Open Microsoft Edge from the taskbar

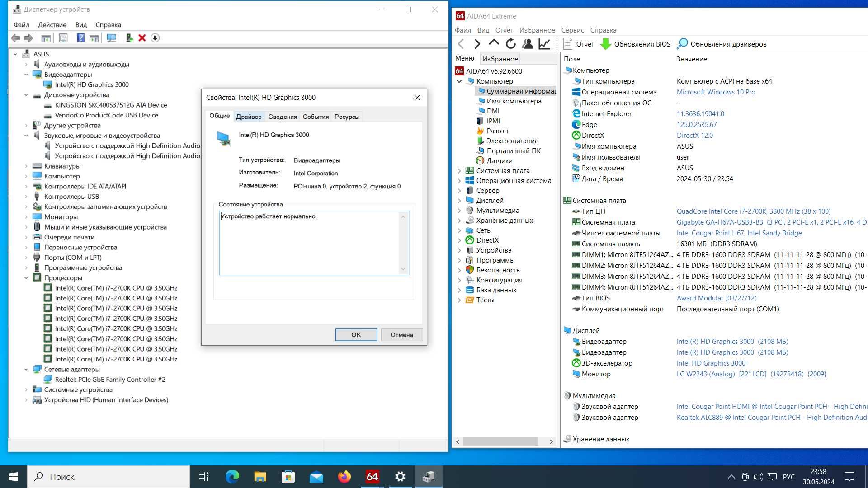click(x=232, y=477)
